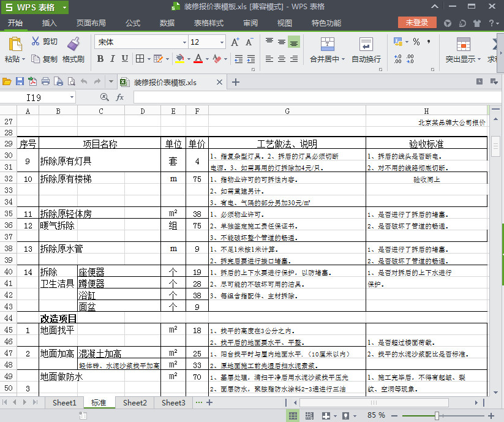Set top vertical alignment
This screenshot has width=504, height=422.
[269, 42]
